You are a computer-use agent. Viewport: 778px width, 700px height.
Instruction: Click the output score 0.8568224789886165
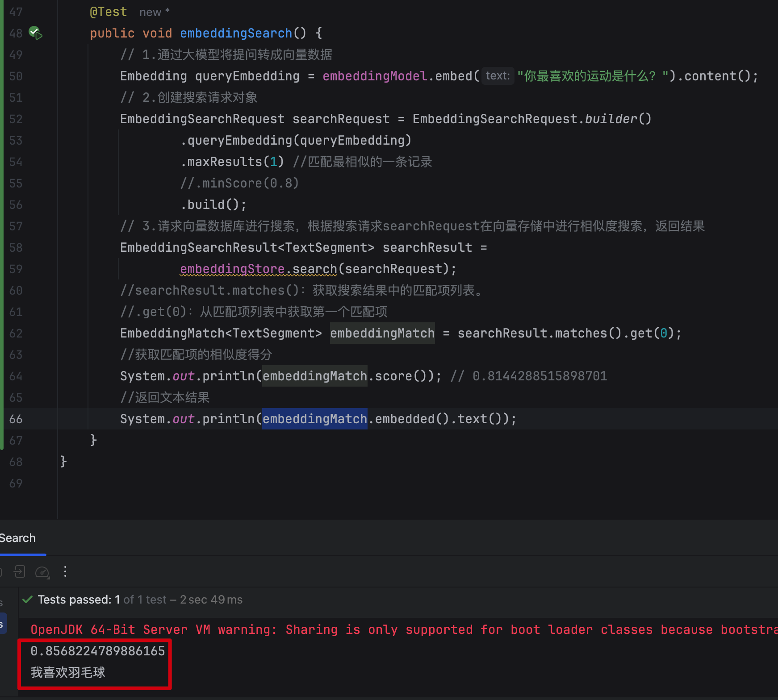98,651
